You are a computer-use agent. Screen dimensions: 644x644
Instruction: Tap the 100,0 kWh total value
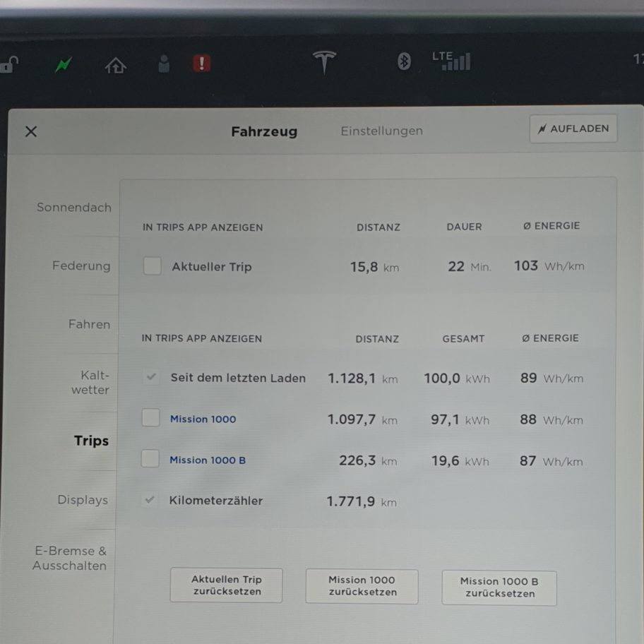click(x=457, y=378)
